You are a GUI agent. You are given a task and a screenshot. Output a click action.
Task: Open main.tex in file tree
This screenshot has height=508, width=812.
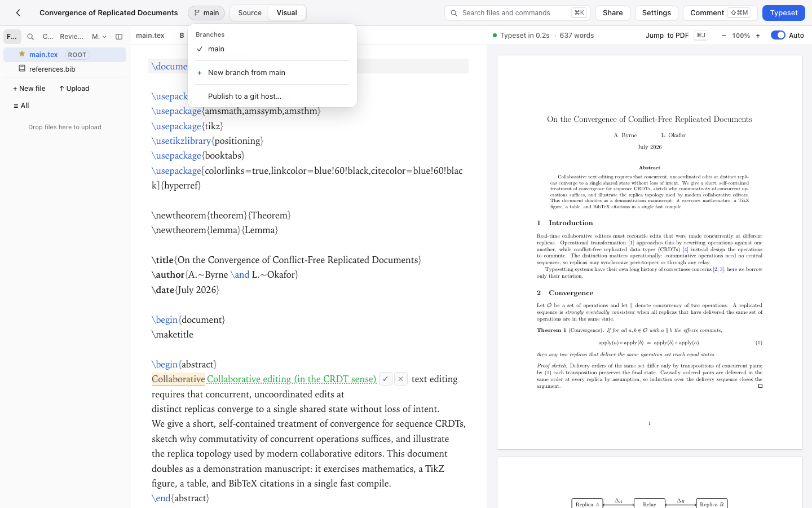click(x=65, y=55)
